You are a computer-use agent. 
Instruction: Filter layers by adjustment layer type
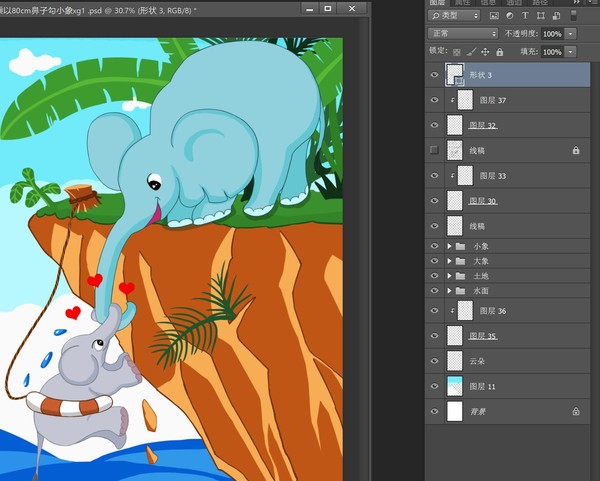click(x=510, y=16)
